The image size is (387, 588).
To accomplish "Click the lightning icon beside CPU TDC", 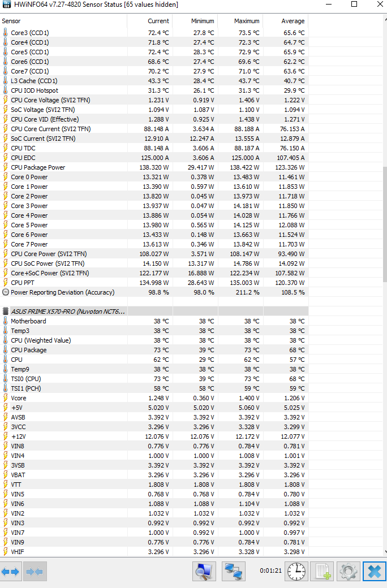I will 5,148.
